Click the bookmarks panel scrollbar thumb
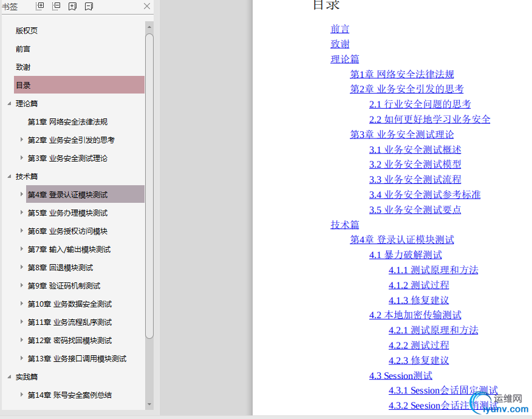 (x=149, y=186)
